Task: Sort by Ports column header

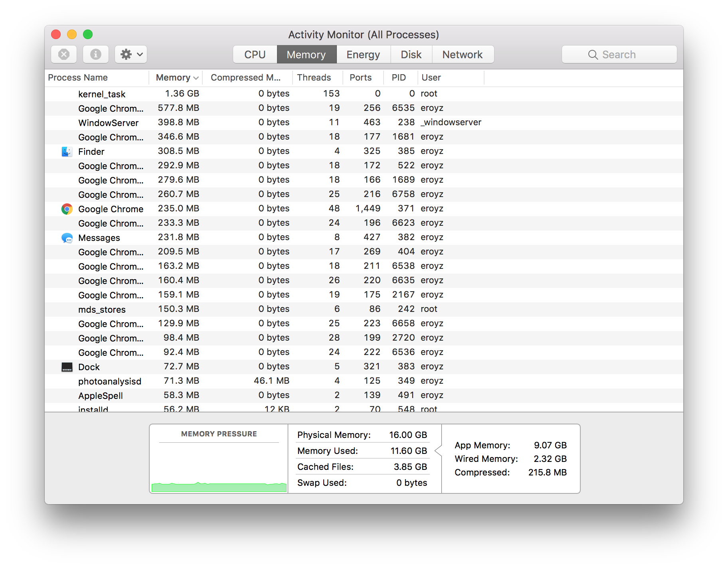Action: [x=363, y=77]
